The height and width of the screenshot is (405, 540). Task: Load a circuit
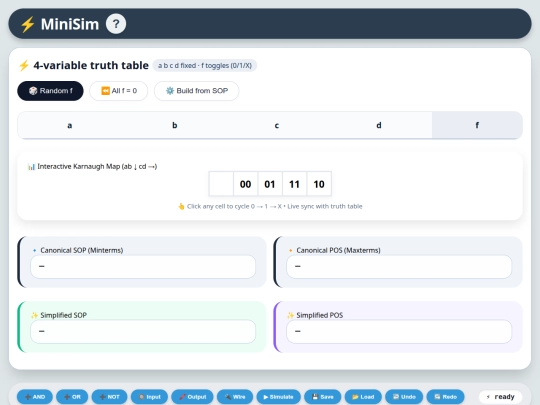tap(363, 397)
